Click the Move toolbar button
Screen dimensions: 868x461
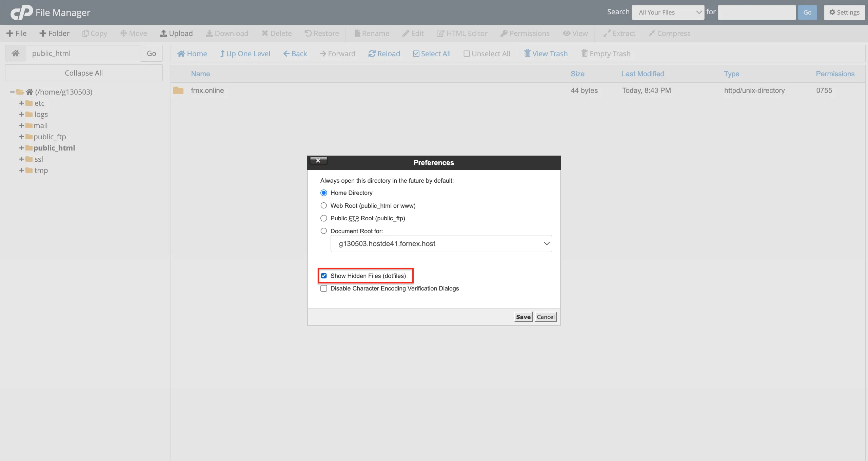coord(134,33)
